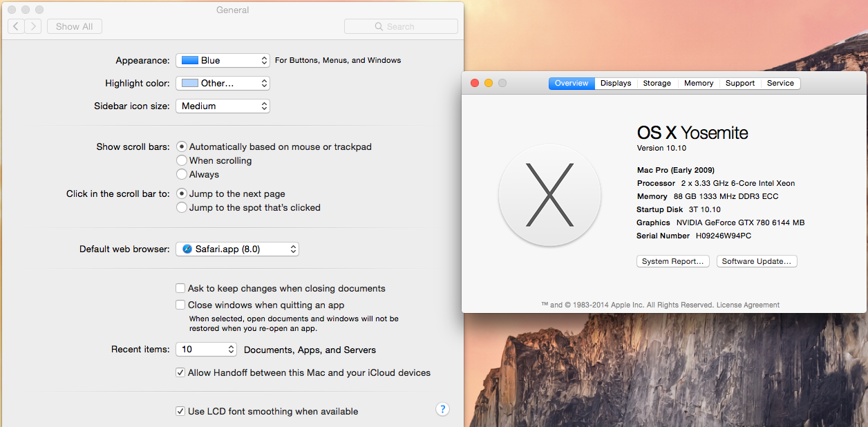Choose Jump to the spot that's clicked

[182, 207]
